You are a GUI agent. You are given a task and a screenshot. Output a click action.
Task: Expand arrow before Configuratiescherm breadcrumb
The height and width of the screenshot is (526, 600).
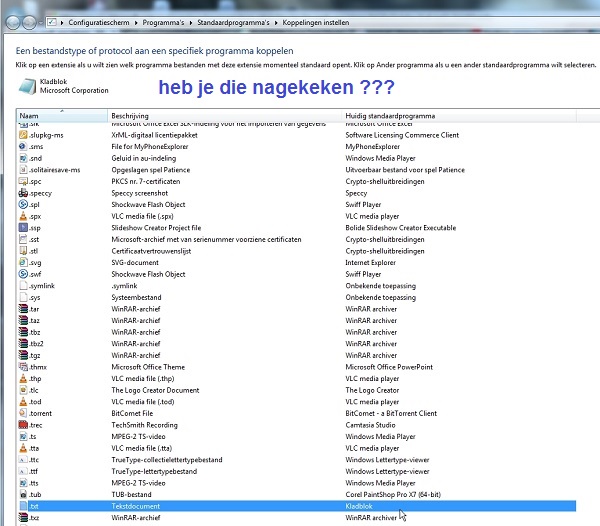pyautogui.click(x=62, y=23)
